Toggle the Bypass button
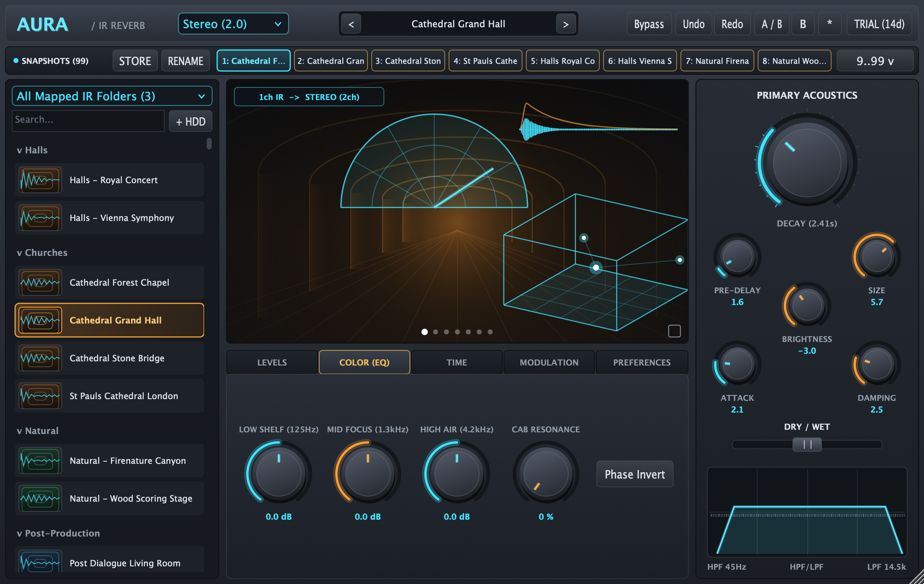Image resolution: width=924 pixels, height=584 pixels. [649, 24]
